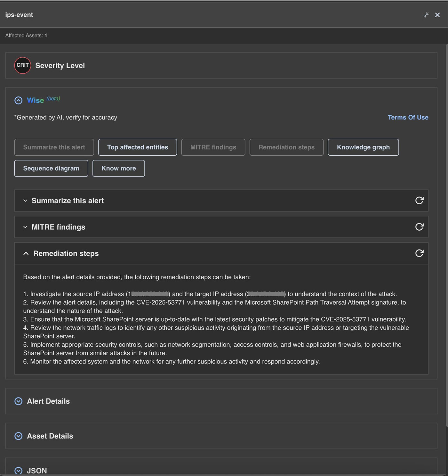448x476 pixels.
Task: Click the vertical scrollbar on the right
Action: 447,235
